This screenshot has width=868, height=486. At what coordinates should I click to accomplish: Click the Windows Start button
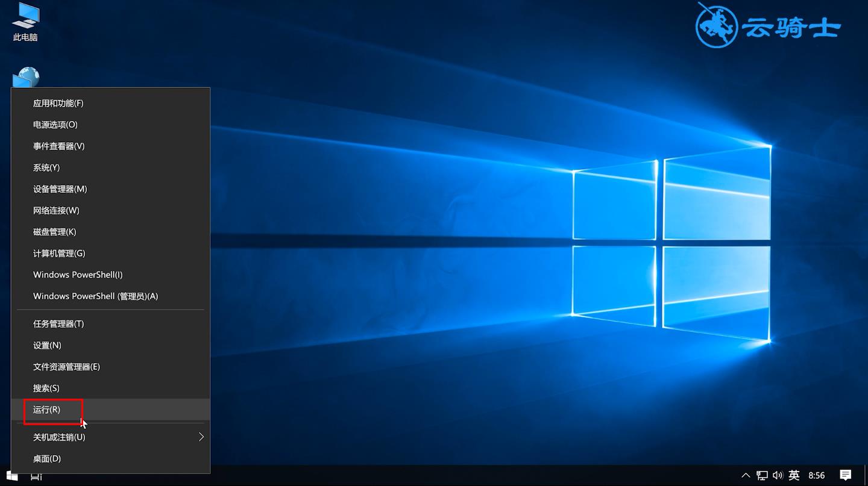11,476
